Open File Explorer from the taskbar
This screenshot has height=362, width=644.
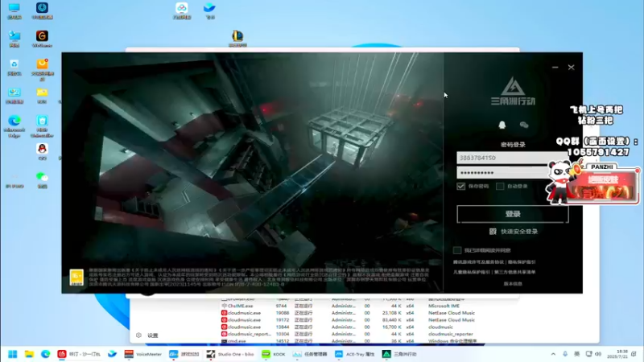coord(29,354)
